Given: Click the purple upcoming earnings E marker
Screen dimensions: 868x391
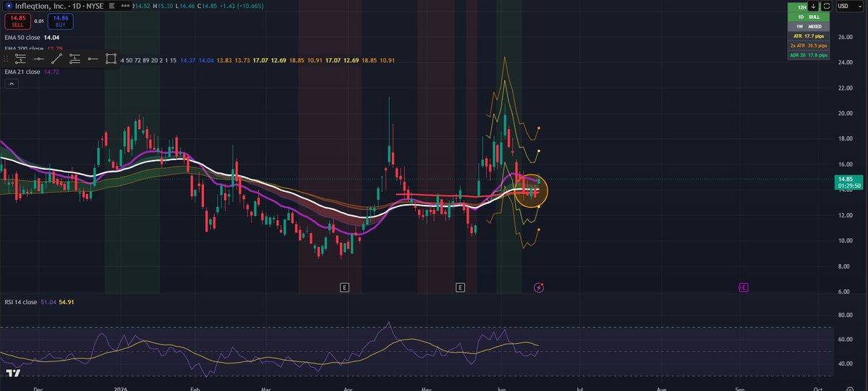Looking at the screenshot, I should pyautogui.click(x=744, y=287).
